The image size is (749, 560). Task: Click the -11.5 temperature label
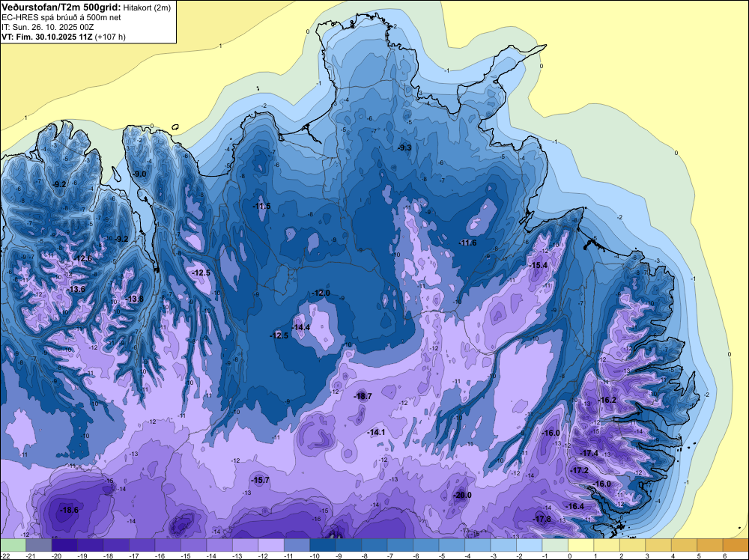coord(261,206)
